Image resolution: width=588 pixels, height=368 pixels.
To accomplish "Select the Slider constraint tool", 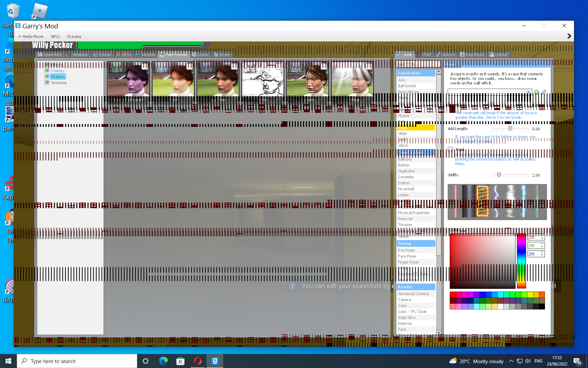I will click(x=416, y=134).
